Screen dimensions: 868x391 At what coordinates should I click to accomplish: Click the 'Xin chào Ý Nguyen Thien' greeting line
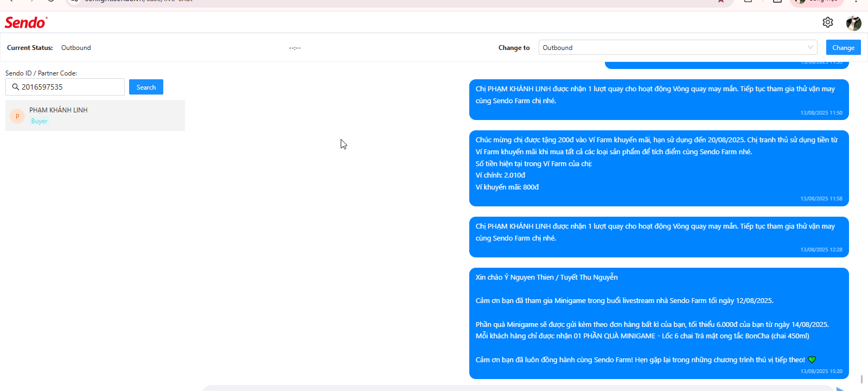coord(547,278)
